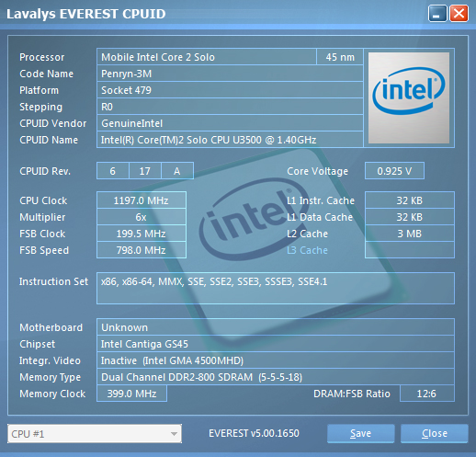Click the disabled L3 Cache label
This screenshot has width=476, height=457.
pyautogui.click(x=307, y=250)
